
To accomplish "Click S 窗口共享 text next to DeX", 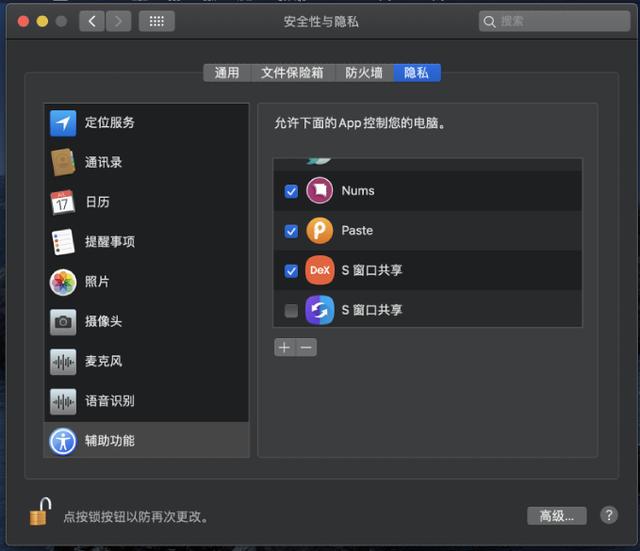I will pyautogui.click(x=372, y=270).
